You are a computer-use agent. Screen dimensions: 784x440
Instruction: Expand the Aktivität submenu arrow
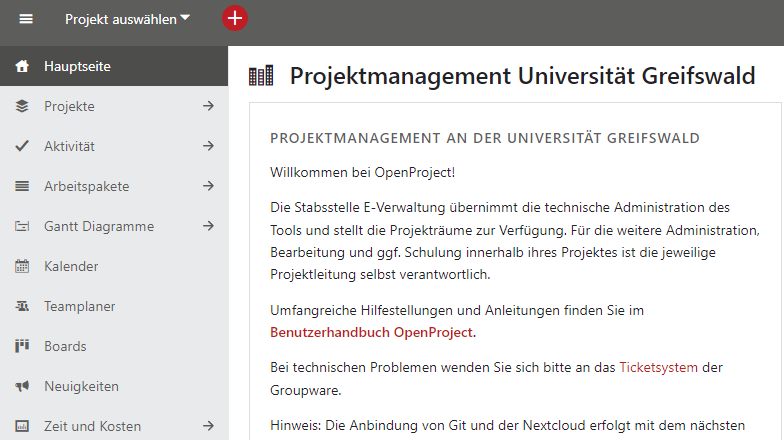click(208, 146)
